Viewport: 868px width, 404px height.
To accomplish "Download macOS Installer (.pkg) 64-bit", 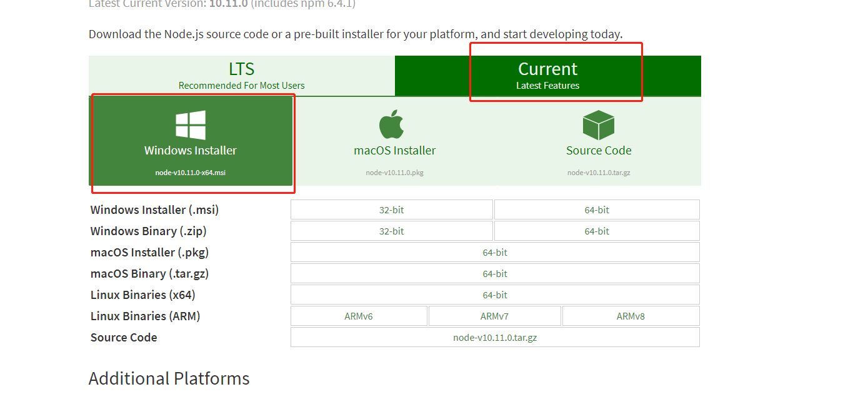I will pos(495,253).
